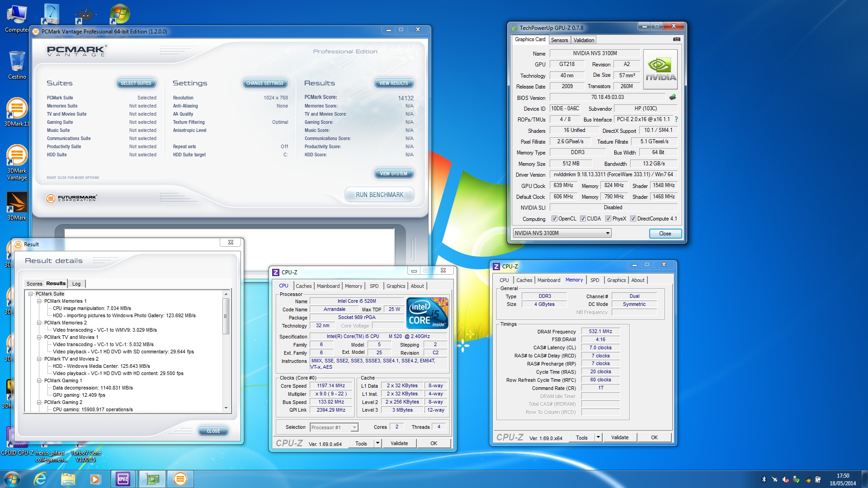Collapse the PCMark TV and Movies 1 node
This screenshot has height=488, width=868.
[39, 337]
